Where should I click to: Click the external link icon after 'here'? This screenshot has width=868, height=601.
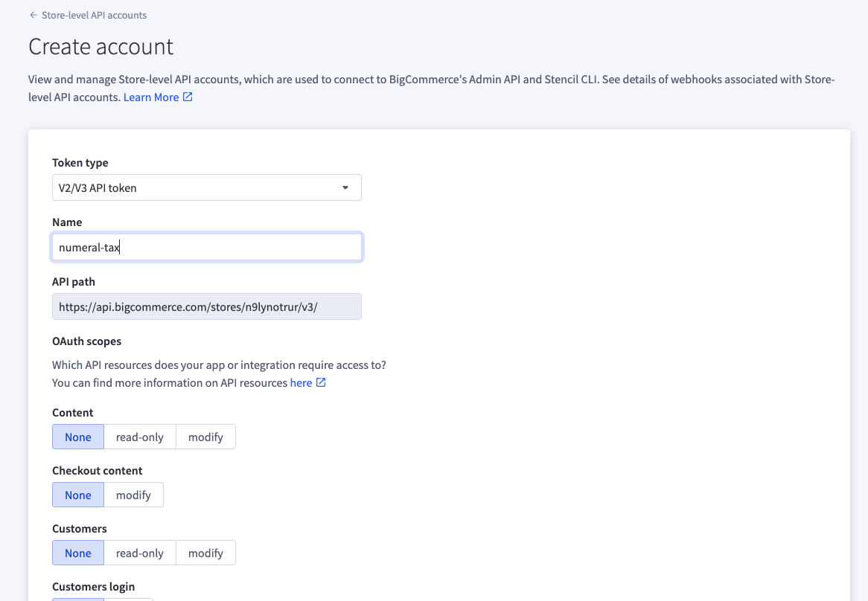pyautogui.click(x=321, y=382)
